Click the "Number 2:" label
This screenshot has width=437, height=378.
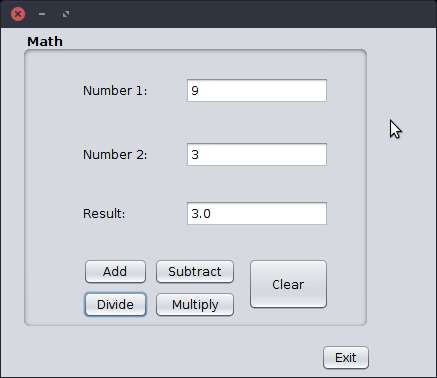pyautogui.click(x=115, y=155)
